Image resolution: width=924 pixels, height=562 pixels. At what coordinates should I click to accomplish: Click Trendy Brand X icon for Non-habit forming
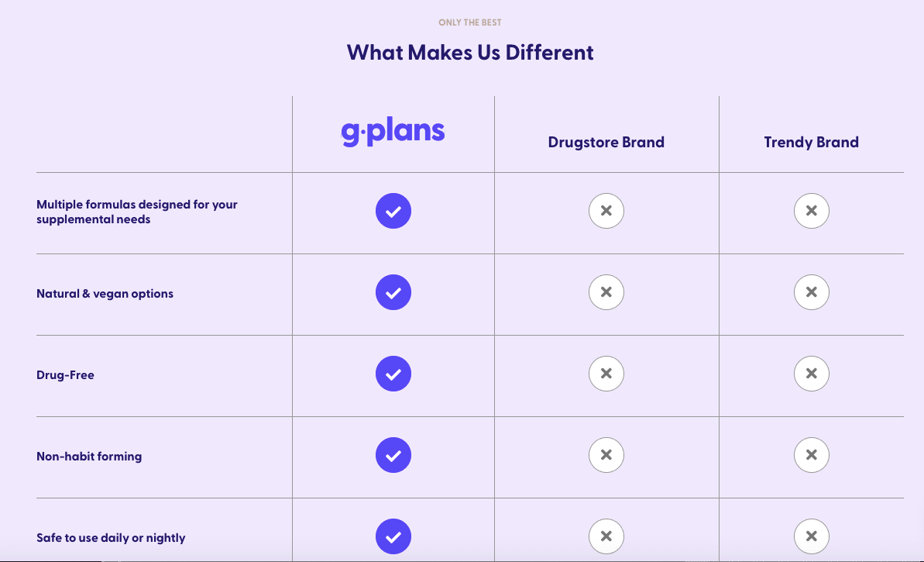point(812,455)
